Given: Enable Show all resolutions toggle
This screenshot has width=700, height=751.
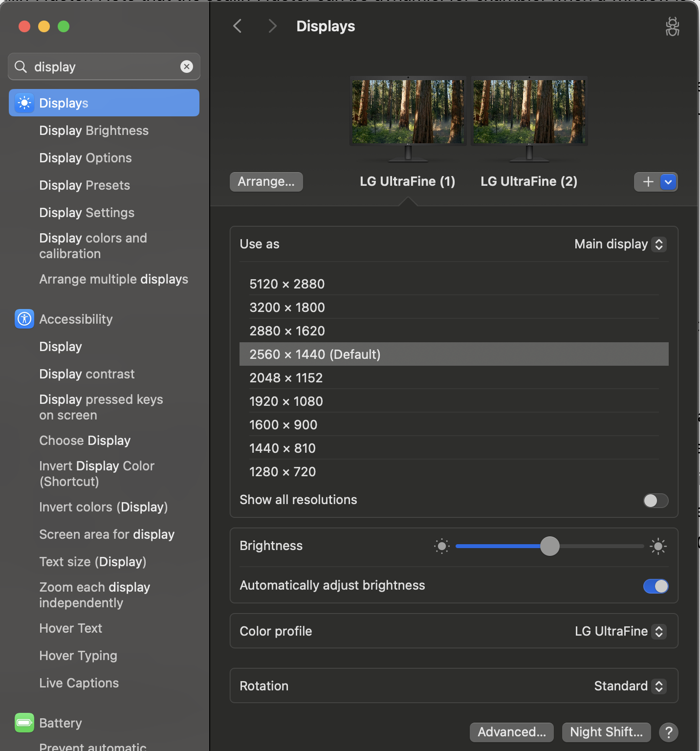Looking at the screenshot, I should [x=656, y=500].
